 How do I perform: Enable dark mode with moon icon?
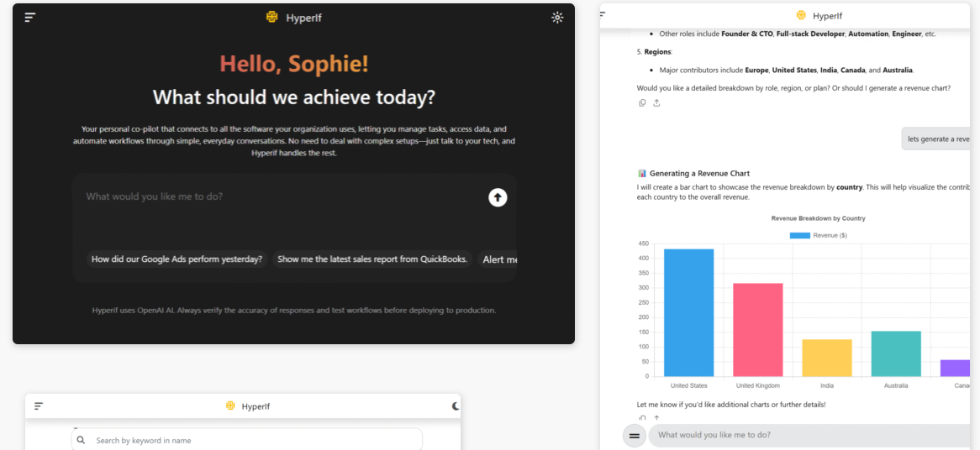point(456,406)
